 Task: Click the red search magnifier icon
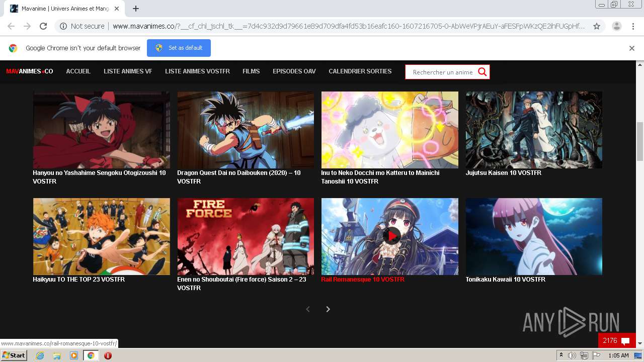[482, 72]
